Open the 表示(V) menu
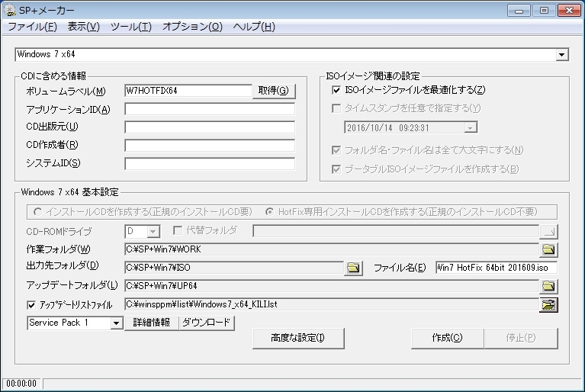585x392 pixels. (84, 27)
